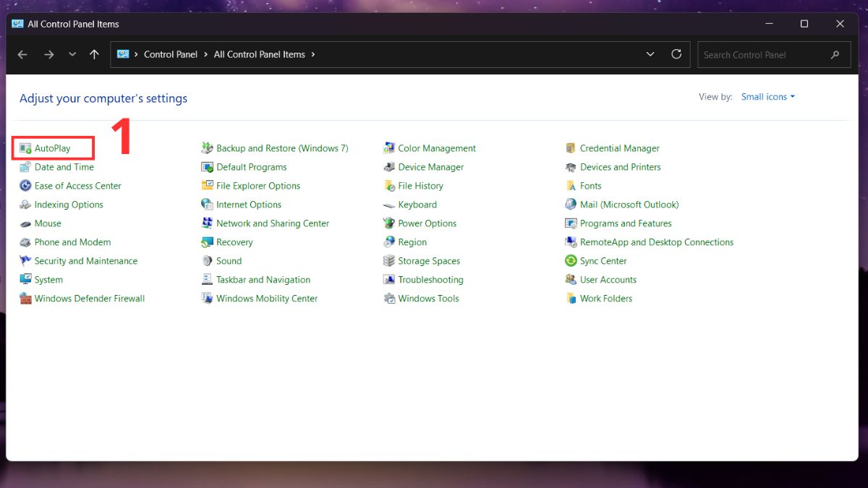Open the Network and Sharing Center icon
Image resolution: width=868 pixels, height=488 pixels.
tap(208, 223)
